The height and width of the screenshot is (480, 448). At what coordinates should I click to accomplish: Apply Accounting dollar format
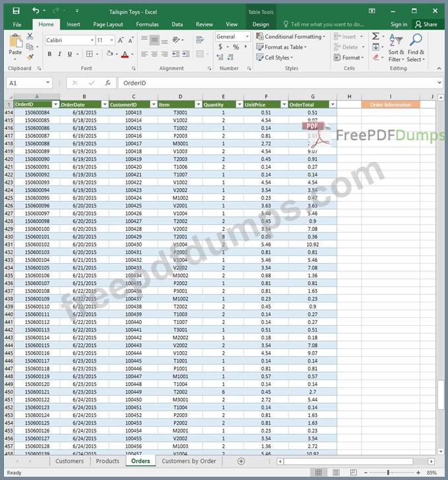[220, 47]
